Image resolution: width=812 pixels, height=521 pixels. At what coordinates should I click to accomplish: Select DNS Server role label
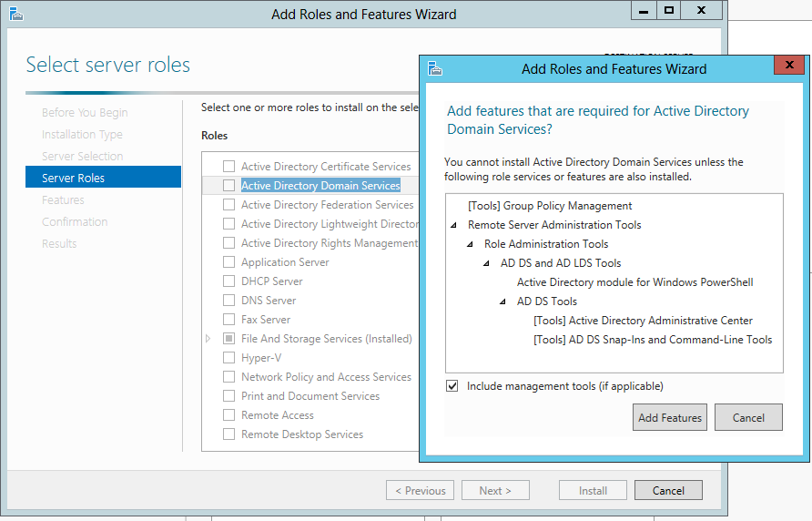point(269,301)
